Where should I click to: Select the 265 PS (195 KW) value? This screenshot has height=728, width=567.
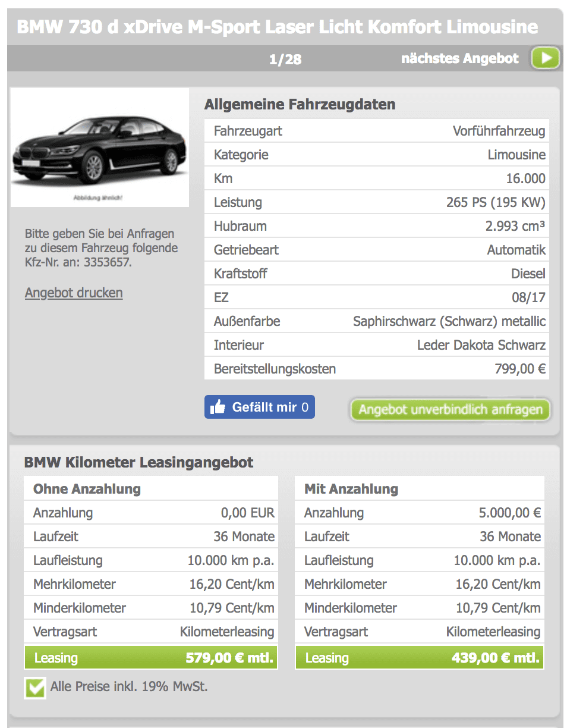496,202
